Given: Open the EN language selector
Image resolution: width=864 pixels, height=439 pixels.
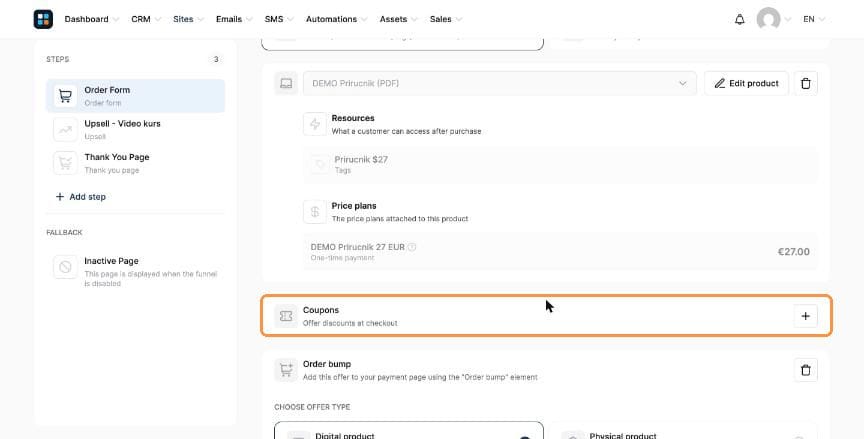Looking at the screenshot, I should point(814,19).
